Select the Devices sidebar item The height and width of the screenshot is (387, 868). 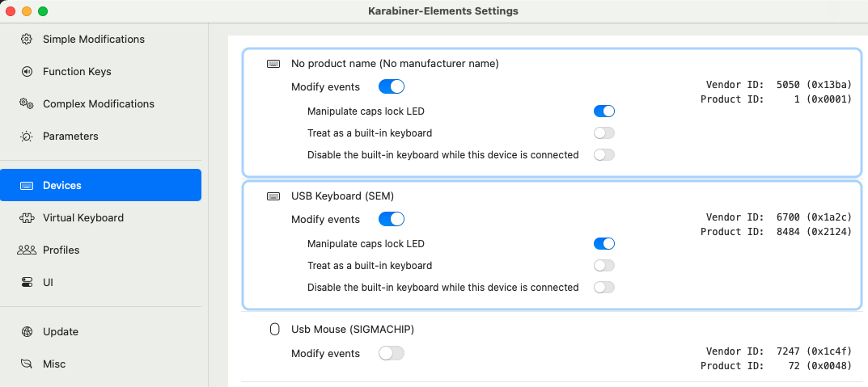click(101, 185)
